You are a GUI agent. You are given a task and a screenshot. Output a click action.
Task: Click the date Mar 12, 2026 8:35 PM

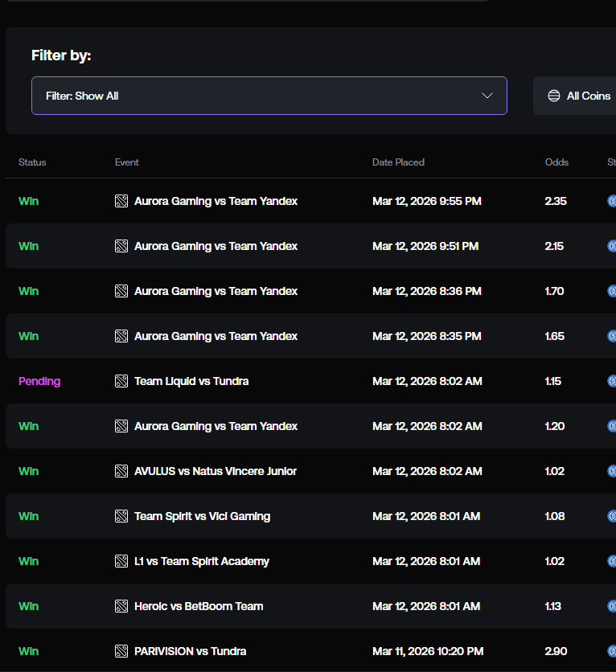click(426, 336)
